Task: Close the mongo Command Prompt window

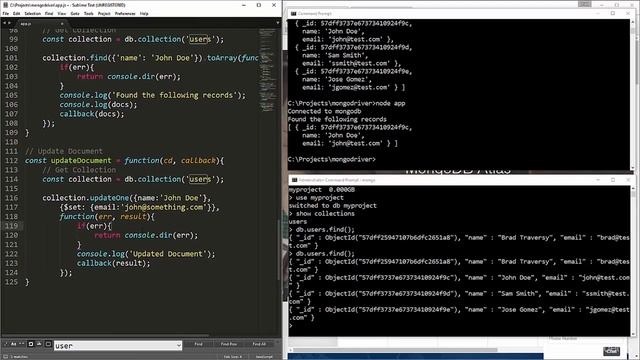Action: coord(628,180)
